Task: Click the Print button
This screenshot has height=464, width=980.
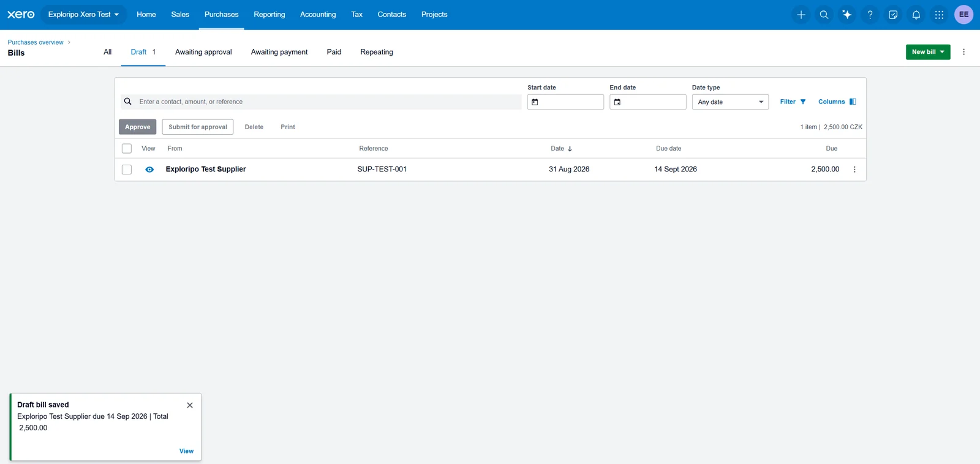Action: (x=288, y=127)
